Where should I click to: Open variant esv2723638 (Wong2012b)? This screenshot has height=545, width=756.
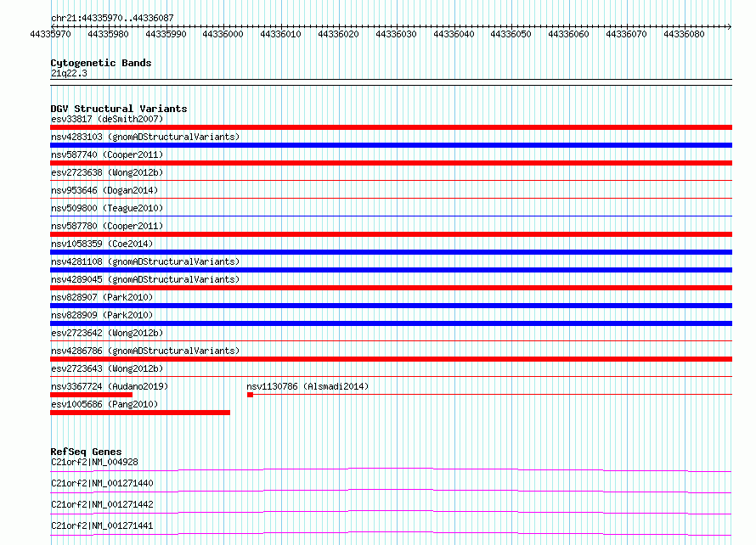[107, 172]
